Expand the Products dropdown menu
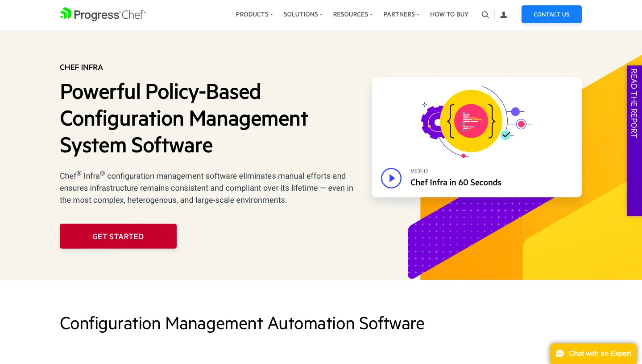Image resolution: width=642 pixels, height=364 pixels. [x=254, y=14]
